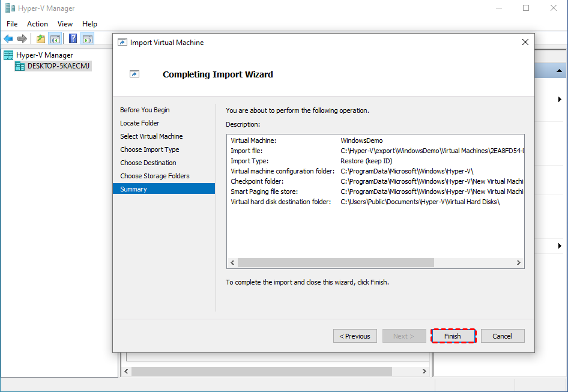The width and height of the screenshot is (568, 392).
Task: Go to the Choose Import Type step
Action: click(x=150, y=149)
